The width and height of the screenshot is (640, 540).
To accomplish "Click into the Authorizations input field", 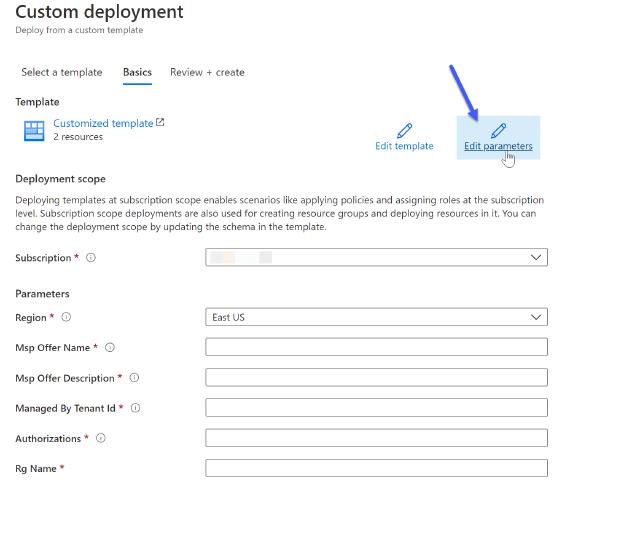I will pos(376,437).
